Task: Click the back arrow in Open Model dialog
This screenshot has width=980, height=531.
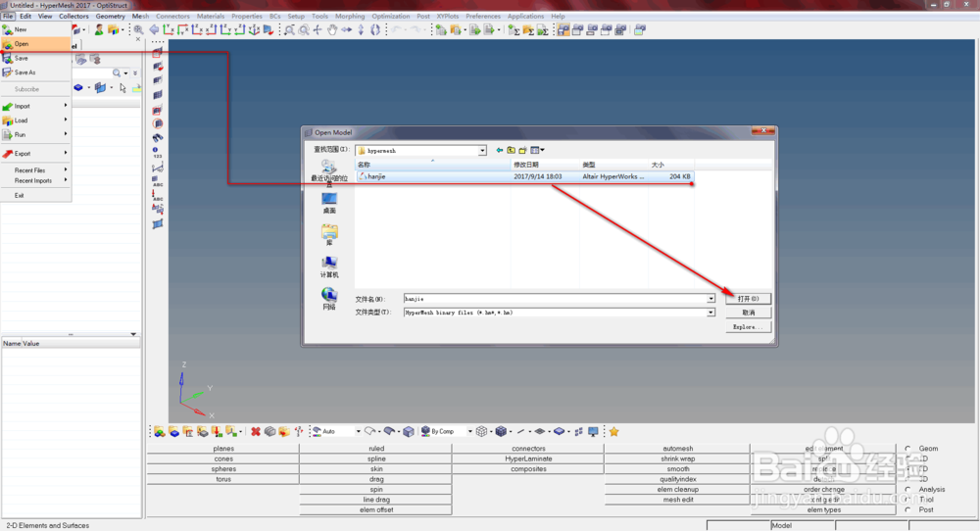Action: pos(500,150)
